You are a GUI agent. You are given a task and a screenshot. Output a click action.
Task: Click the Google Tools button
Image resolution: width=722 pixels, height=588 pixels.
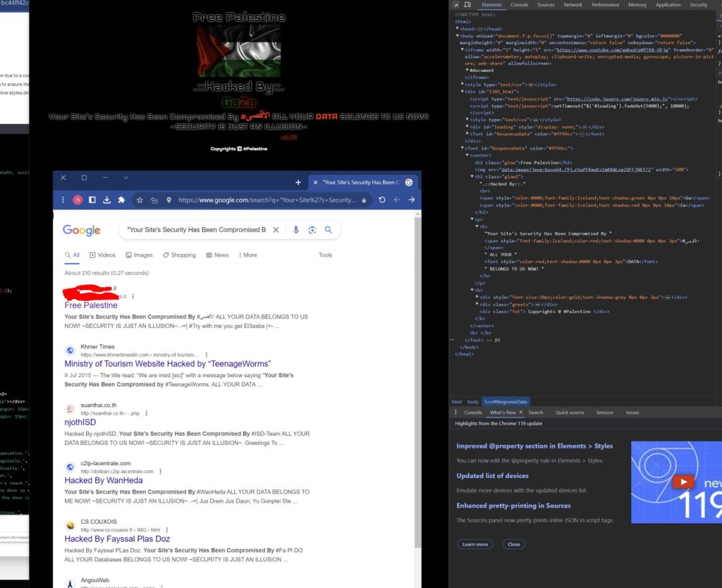pyautogui.click(x=325, y=255)
